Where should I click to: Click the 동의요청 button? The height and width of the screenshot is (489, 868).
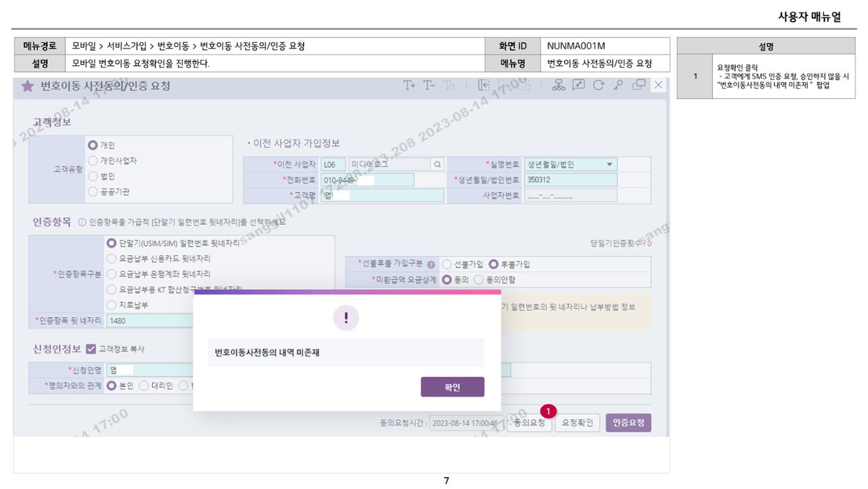tap(529, 423)
